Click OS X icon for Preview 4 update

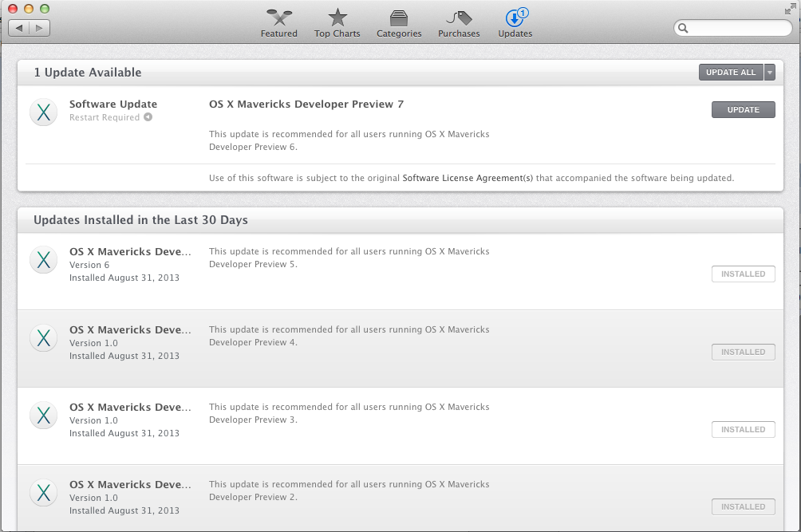pyautogui.click(x=43, y=337)
